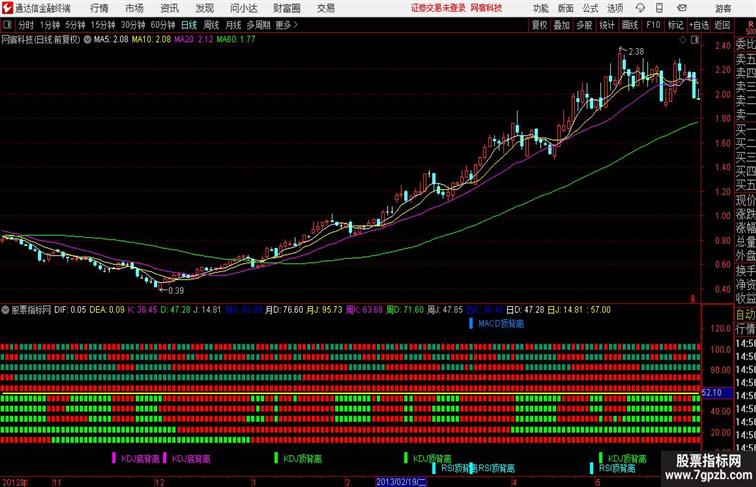Add stock via +自选 button
Viewport: 756px width, 487px height.
699,25
